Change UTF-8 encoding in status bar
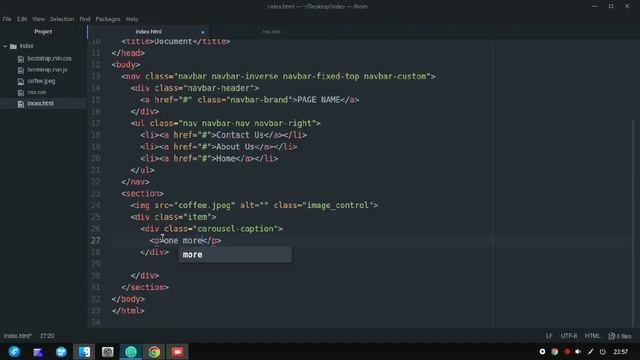This screenshot has width=640, height=360. (569, 336)
